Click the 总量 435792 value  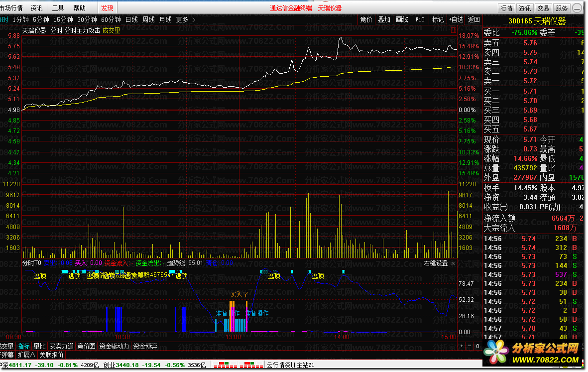(x=526, y=168)
